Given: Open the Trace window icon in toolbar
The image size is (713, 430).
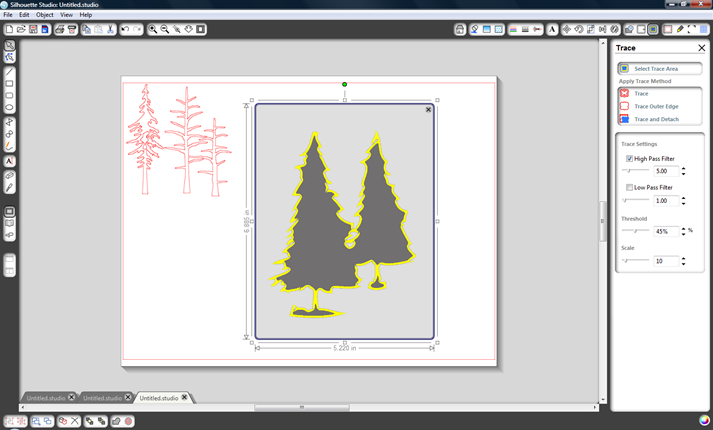Looking at the screenshot, I should [x=653, y=30].
